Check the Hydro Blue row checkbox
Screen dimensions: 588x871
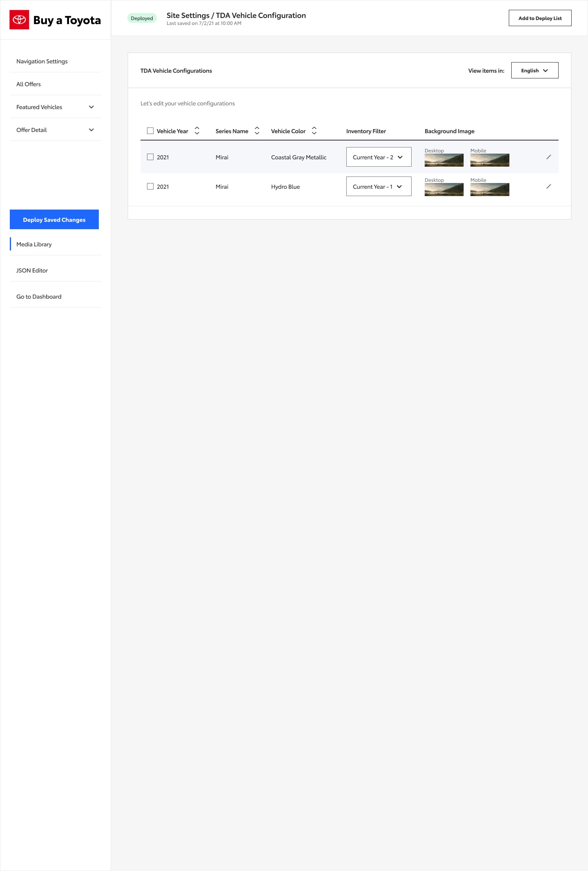[x=150, y=186]
